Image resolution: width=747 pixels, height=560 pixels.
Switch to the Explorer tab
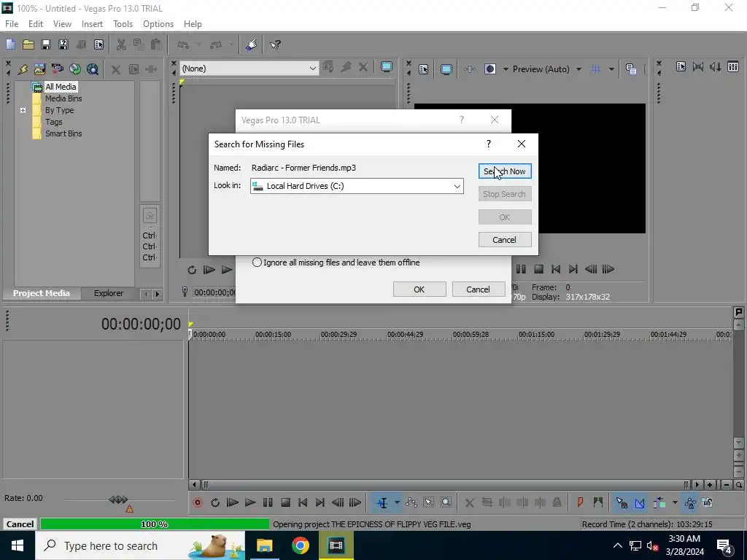tap(109, 293)
